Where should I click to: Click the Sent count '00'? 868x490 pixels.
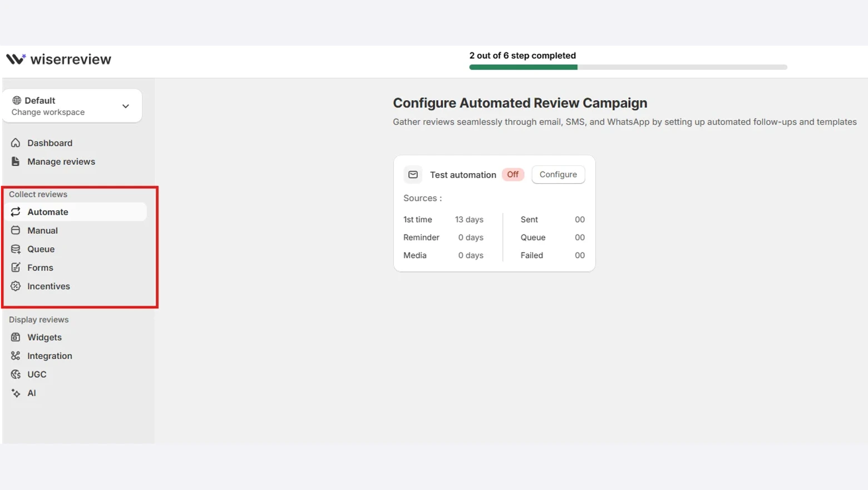pos(580,219)
